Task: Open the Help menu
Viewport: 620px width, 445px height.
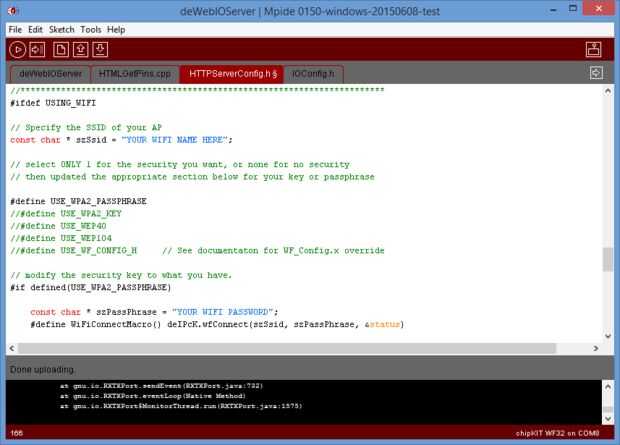Action: [x=116, y=30]
